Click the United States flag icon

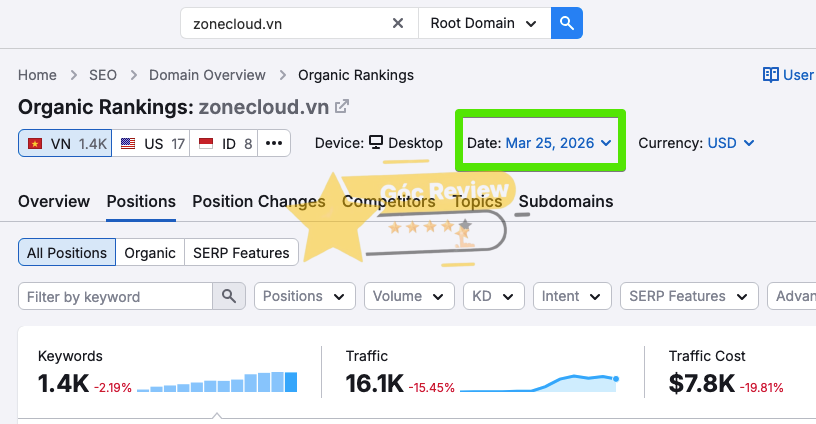coord(128,143)
